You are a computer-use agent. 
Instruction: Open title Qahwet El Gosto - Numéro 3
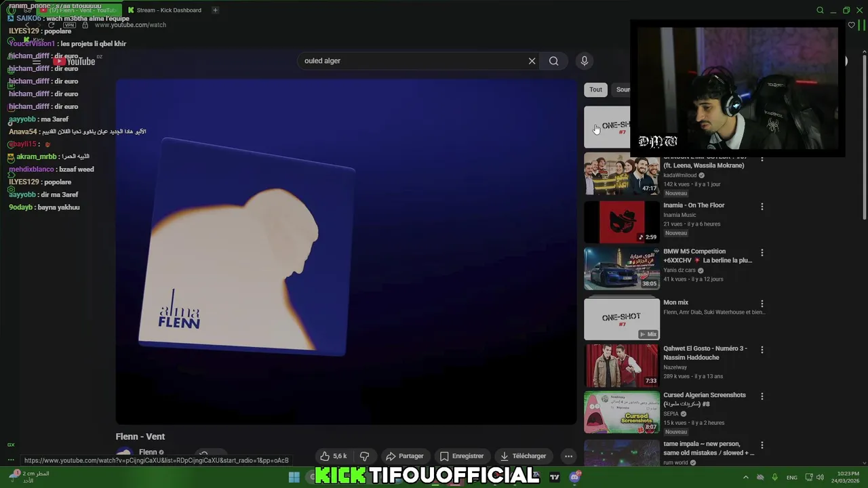coord(705,352)
